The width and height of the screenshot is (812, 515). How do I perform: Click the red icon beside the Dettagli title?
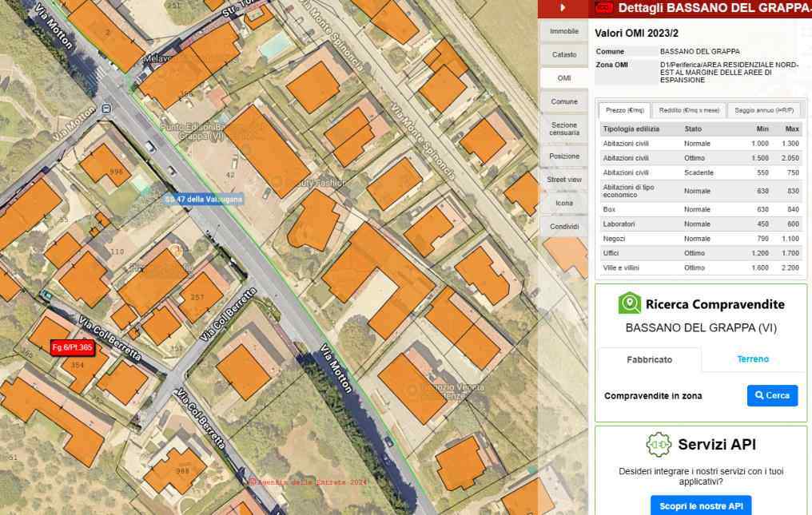point(605,8)
